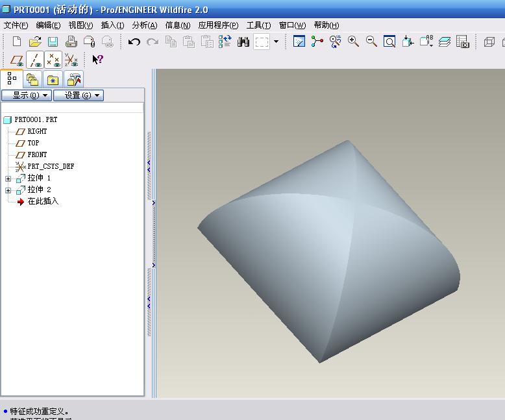Undo the last action
Image resolution: width=505 pixels, height=420 pixels.
coord(134,42)
